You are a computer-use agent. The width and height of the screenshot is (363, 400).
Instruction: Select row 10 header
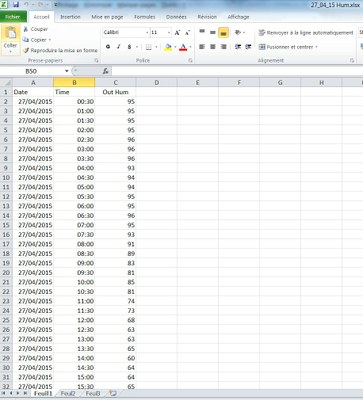pyautogui.click(x=6, y=177)
